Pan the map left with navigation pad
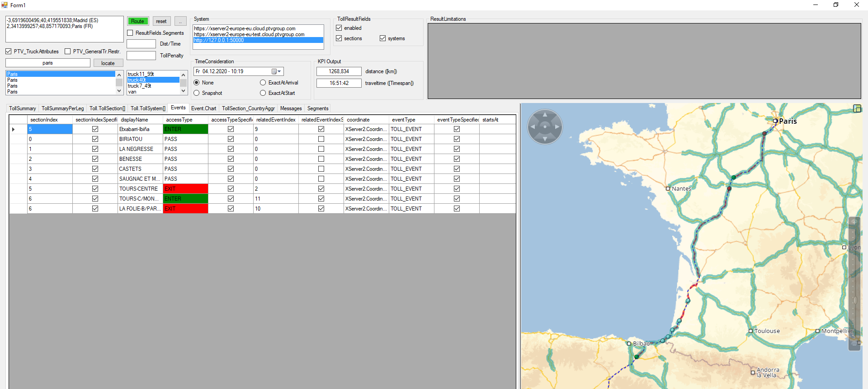The height and width of the screenshot is (389, 868). pyautogui.click(x=533, y=127)
